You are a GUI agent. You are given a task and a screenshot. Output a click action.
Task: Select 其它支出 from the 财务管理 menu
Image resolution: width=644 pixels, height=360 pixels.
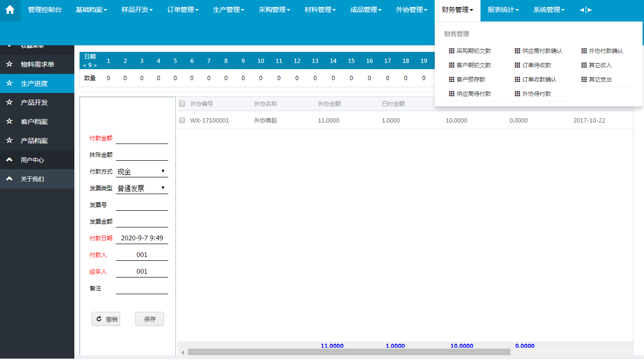600,80
